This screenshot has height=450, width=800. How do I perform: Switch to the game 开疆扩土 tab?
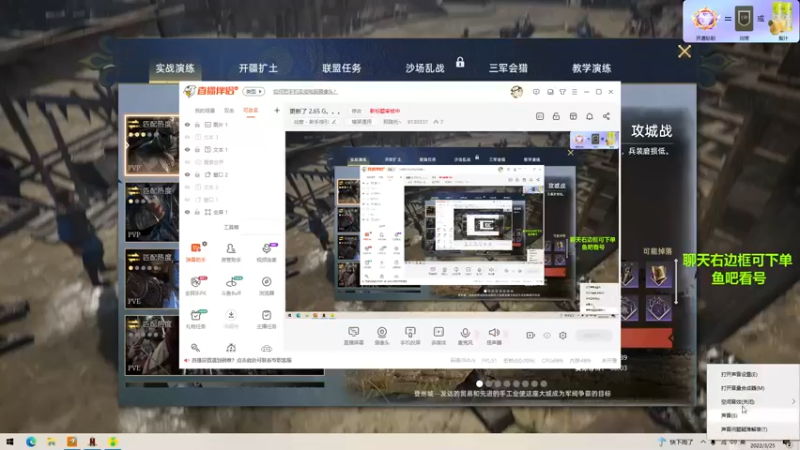click(x=258, y=68)
